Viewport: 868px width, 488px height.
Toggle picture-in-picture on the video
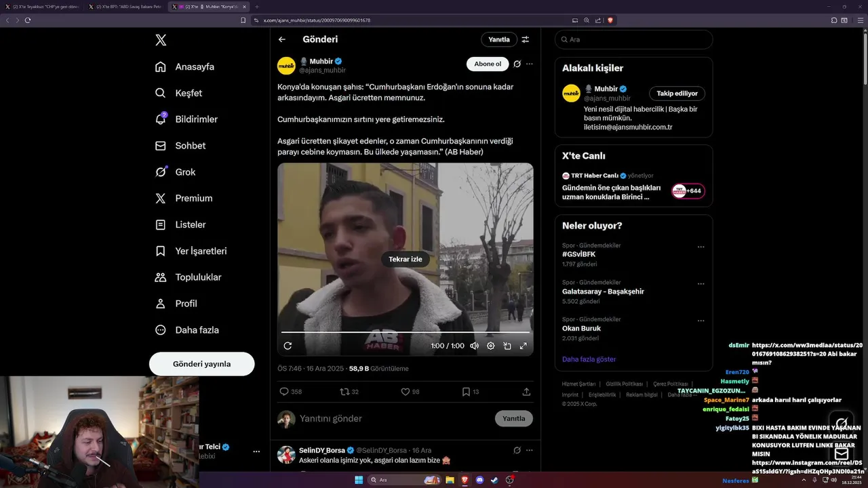click(x=507, y=346)
